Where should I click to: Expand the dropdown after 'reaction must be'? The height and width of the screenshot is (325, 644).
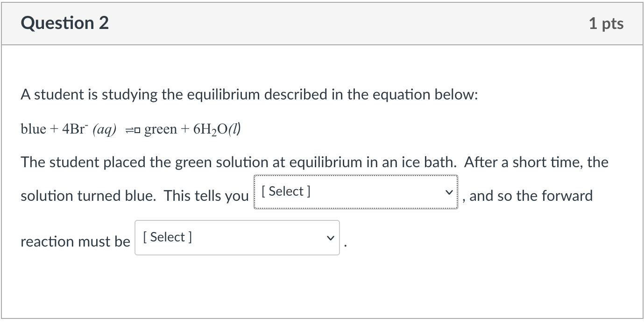tap(237, 237)
